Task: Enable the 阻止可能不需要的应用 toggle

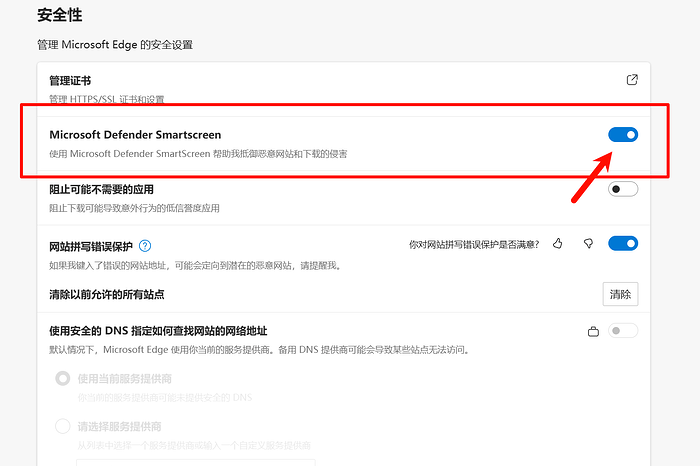Action: click(x=623, y=189)
